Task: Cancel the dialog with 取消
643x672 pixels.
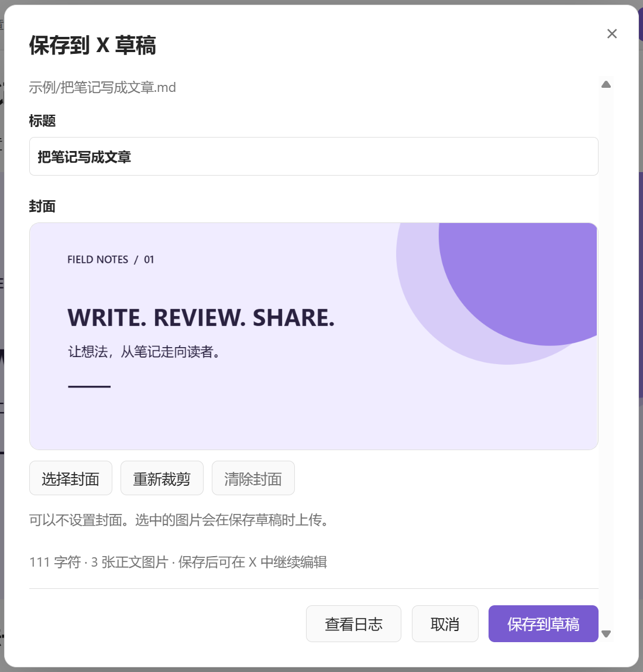Action: (x=445, y=624)
